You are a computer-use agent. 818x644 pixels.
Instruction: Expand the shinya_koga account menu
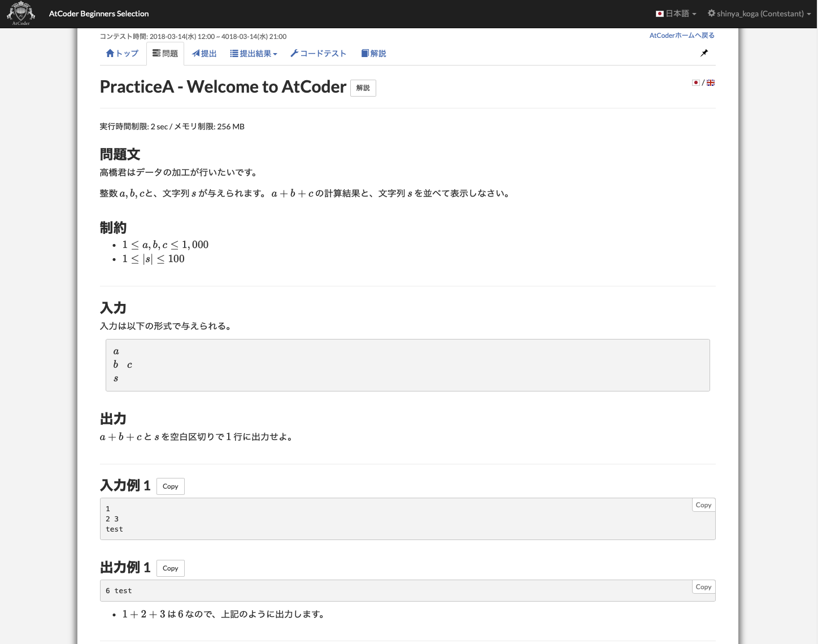click(x=759, y=14)
